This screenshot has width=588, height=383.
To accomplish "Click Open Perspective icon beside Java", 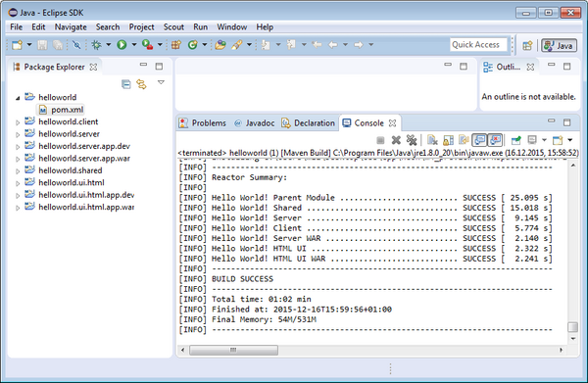I will pos(527,45).
